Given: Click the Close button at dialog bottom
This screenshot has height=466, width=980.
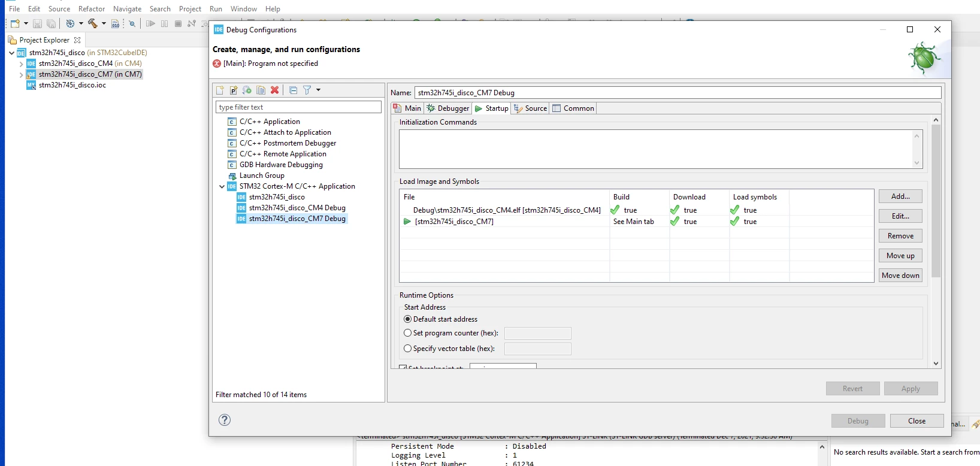Looking at the screenshot, I should click(x=917, y=421).
